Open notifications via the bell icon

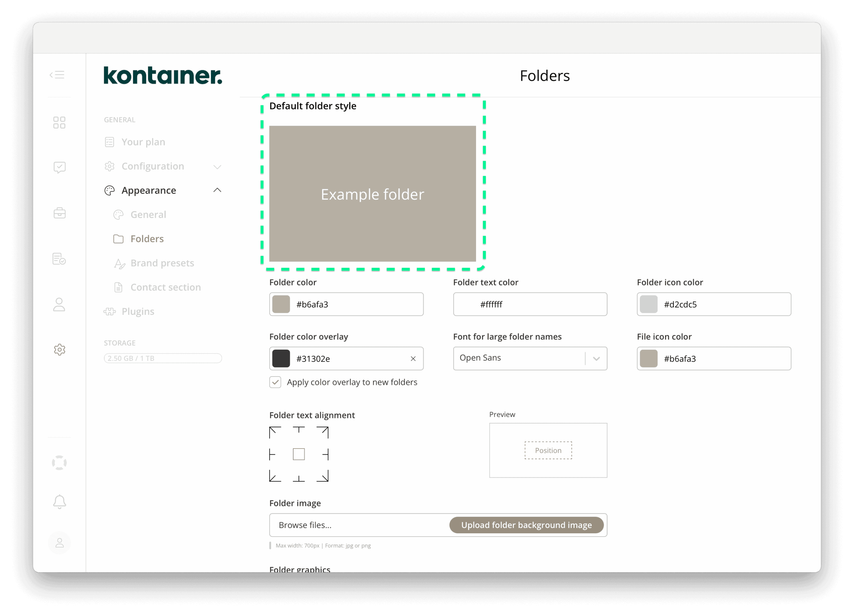click(59, 501)
